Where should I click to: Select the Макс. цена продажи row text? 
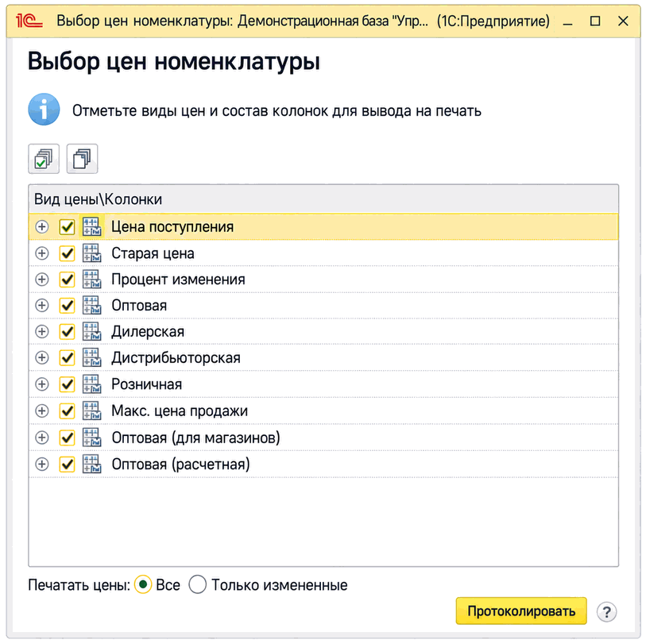tap(180, 411)
